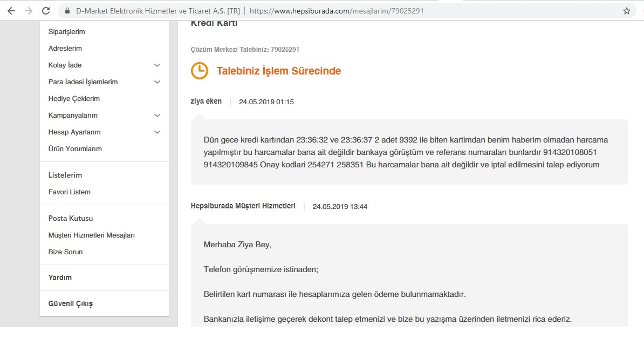
Task: Log out via Güvenli Çıkış
Action: pyautogui.click(x=70, y=304)
